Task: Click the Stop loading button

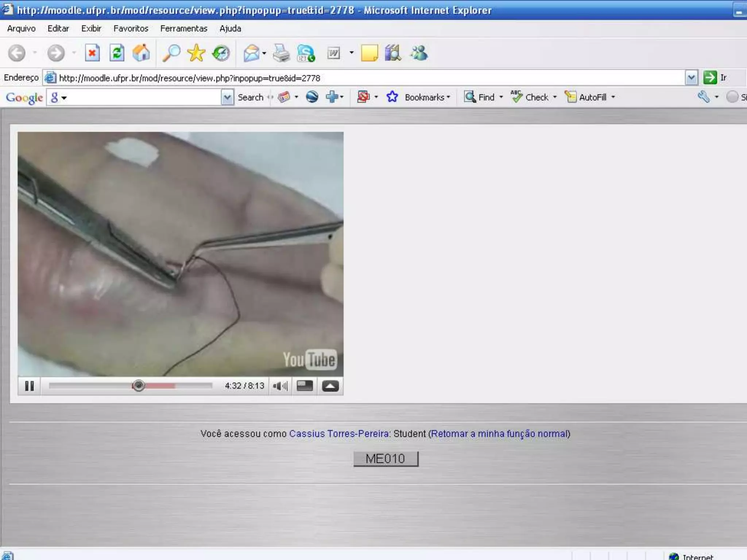Action: coord(92,53)
